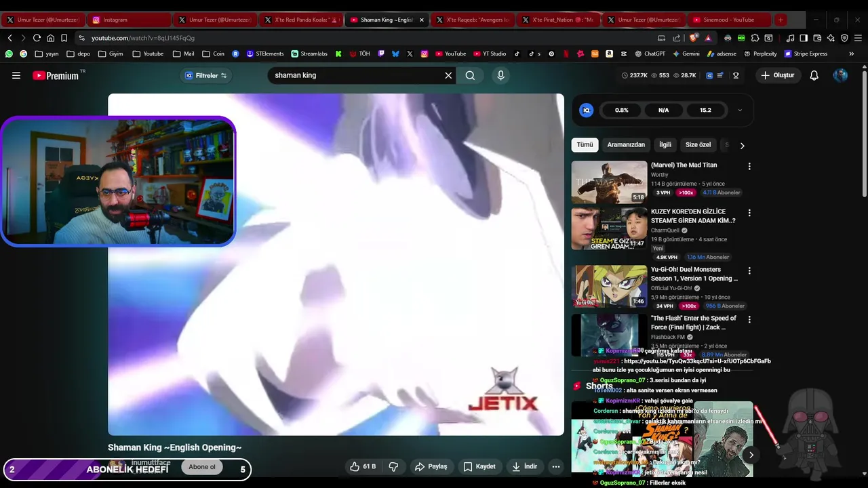The height and width of the screenshot is (488, 868).
Task: Click İndir download button
Action: pos(525,466)
